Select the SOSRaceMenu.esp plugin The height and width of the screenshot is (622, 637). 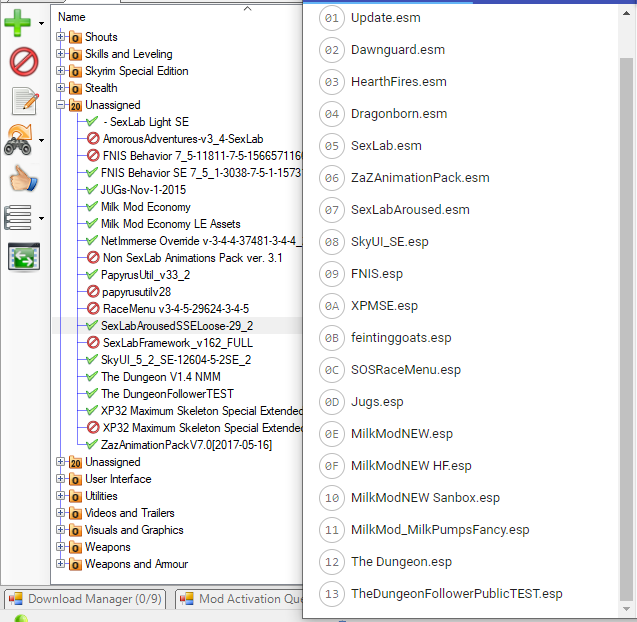pyautogui.click(x=406, y=370)
